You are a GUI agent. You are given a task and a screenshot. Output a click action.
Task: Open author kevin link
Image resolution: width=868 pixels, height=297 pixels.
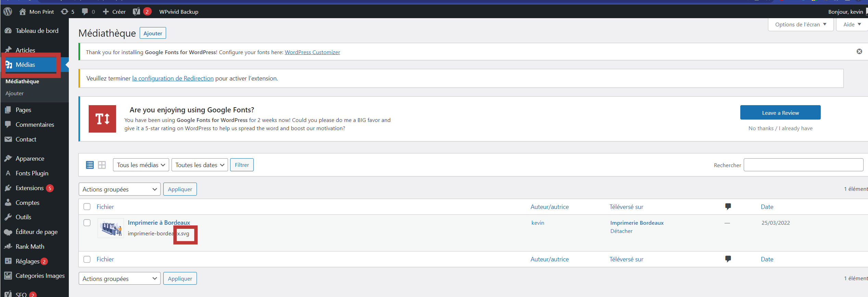tap(538, 223)
